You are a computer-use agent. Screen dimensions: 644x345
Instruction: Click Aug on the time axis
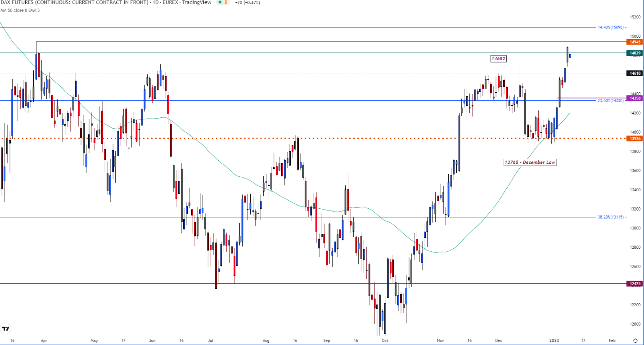[x=266, y=341]
